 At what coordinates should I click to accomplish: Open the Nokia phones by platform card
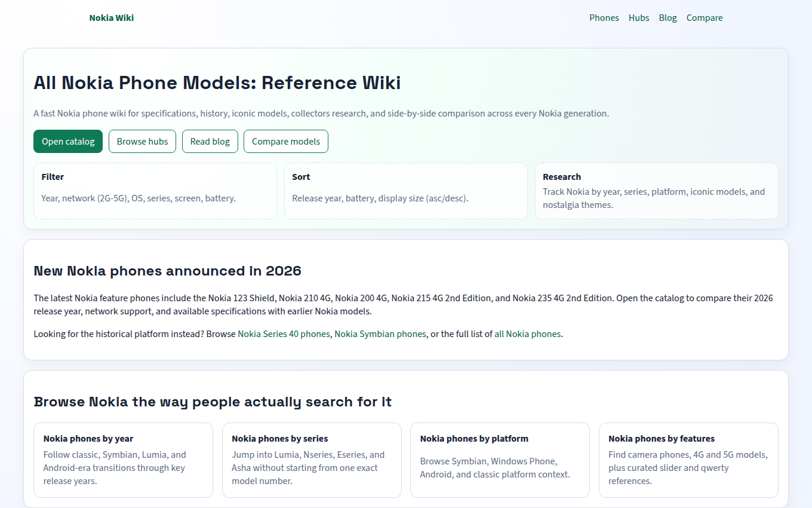click(x=500, y=460)
